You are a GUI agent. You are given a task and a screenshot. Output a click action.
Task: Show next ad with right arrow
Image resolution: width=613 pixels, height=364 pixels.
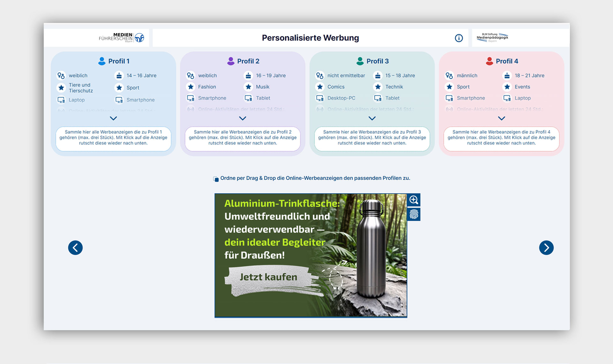pyautogui.click(x=546, y=248)
